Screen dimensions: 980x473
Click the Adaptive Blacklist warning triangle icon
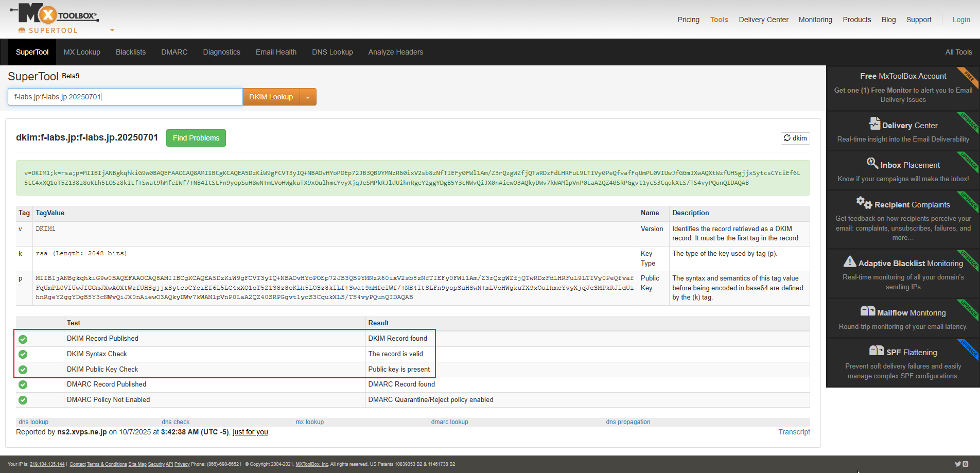[849, 262]
